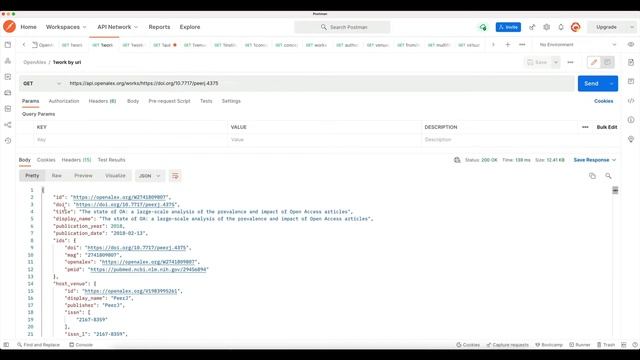640x360 pixels.
Task: Switch to the request Body tab
Action: click(133, 101)
